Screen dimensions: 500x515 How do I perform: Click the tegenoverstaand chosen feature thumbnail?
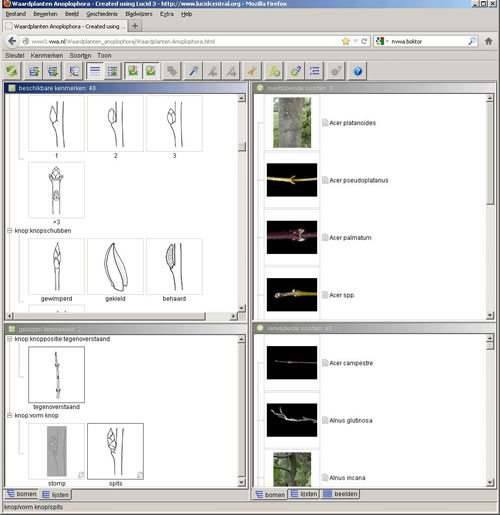(56, 375)
